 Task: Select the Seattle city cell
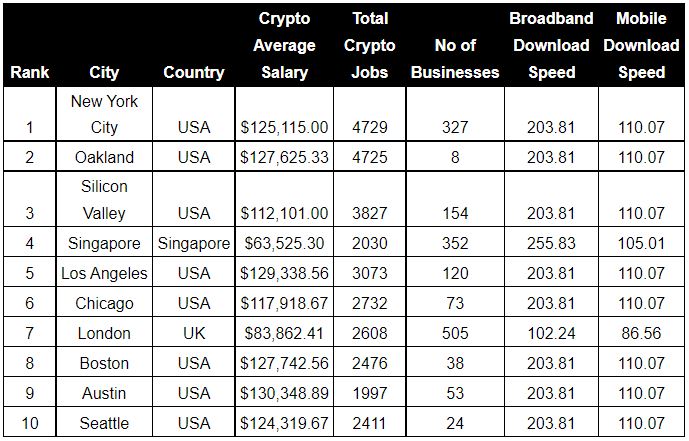point(104,423)
